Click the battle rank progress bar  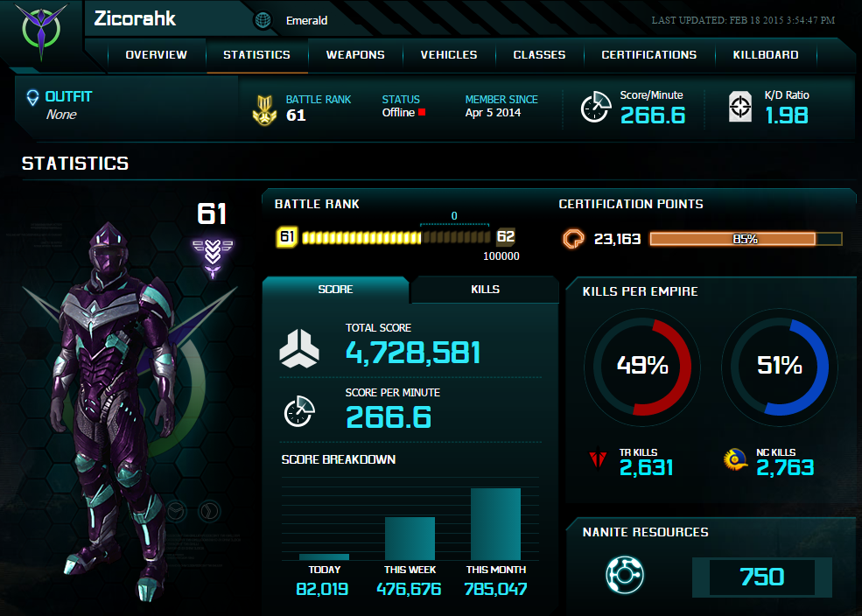click(x=396, y=237)
